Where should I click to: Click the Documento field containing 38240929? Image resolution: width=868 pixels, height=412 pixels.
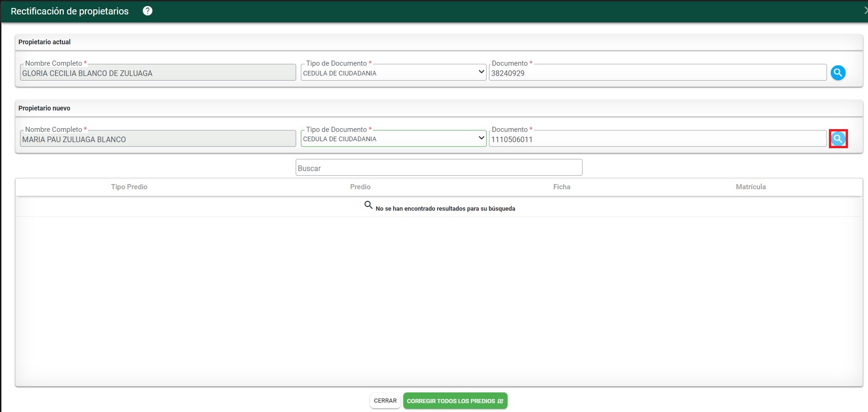pos(657,73)
